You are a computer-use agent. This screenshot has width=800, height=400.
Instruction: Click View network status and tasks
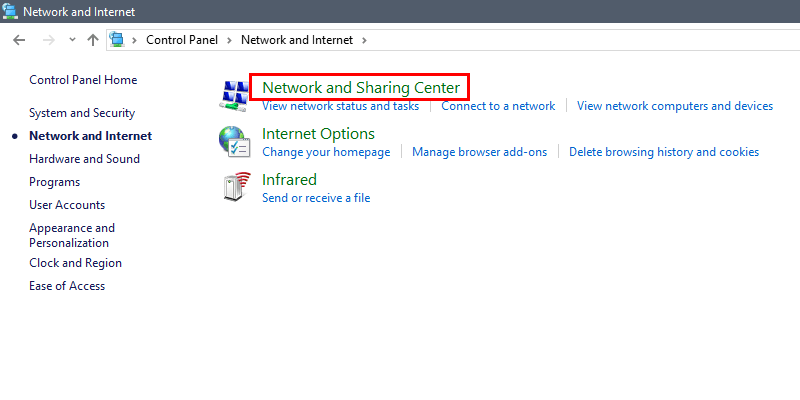340,106
